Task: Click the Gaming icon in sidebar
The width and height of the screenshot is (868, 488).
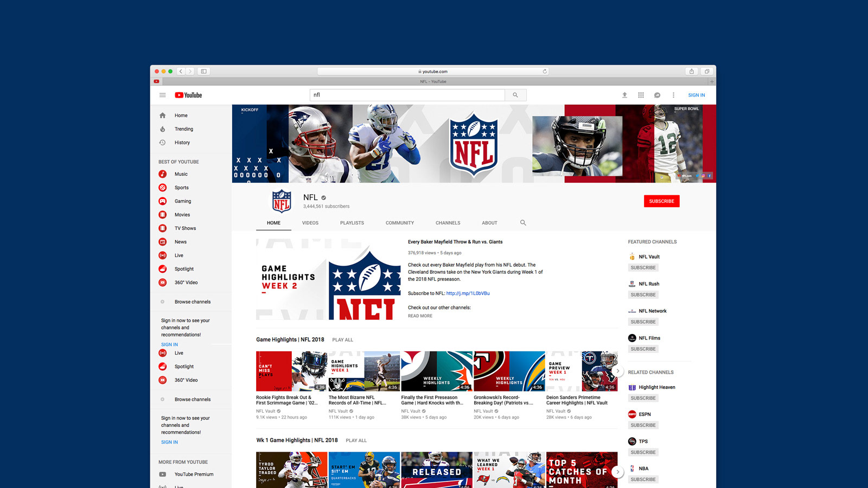Action: [162, 201]
